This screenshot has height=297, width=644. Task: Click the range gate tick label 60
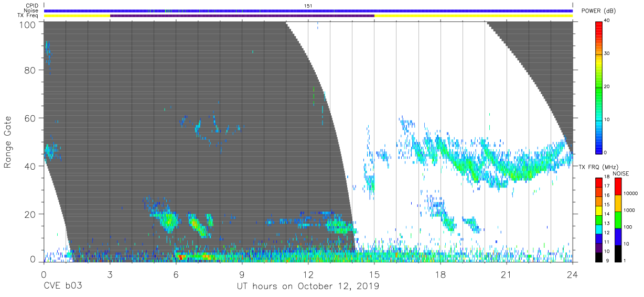tap(30, 118)
